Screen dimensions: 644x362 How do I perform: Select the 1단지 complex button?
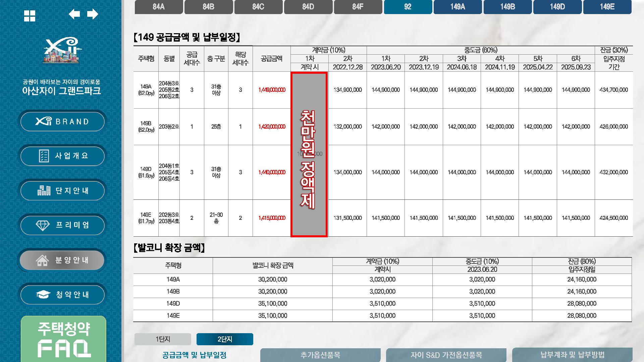163,339
